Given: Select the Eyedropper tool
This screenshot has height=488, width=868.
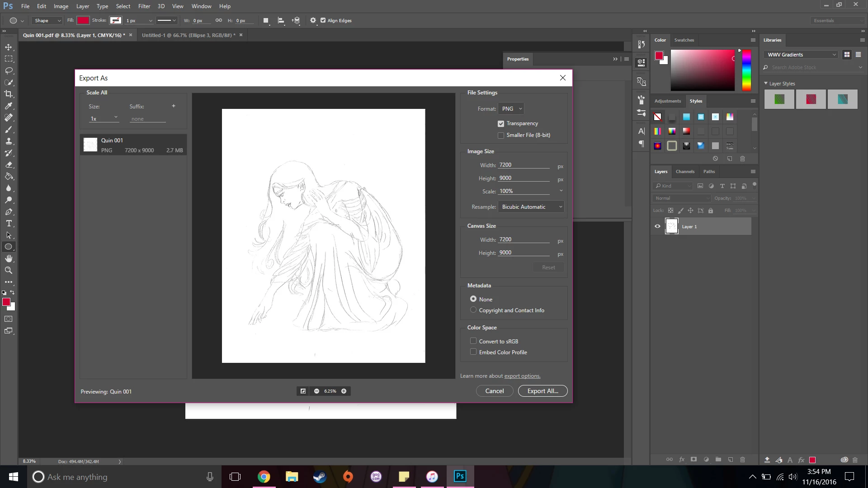Looking at the screenshot, I should 9,106.
